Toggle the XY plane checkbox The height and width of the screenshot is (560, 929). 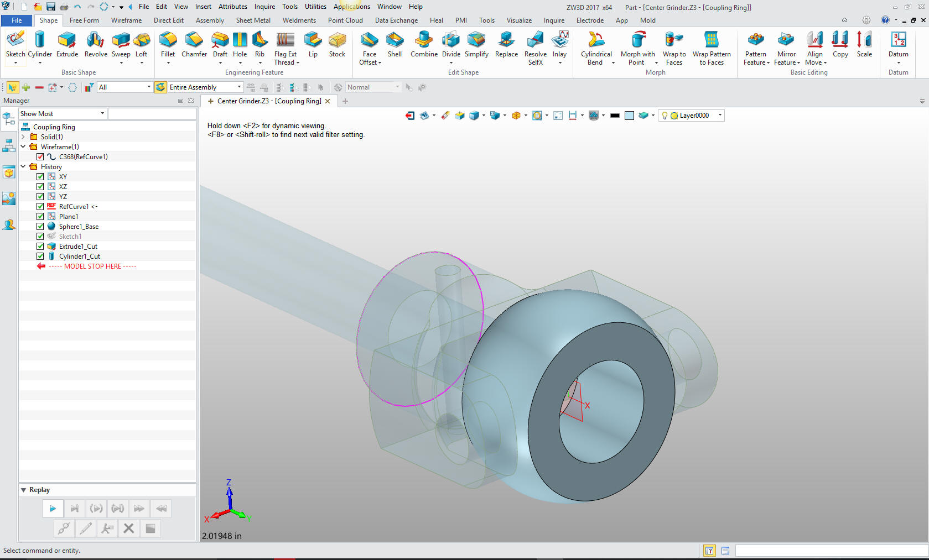pyautogui.click(x=40, y=177)
